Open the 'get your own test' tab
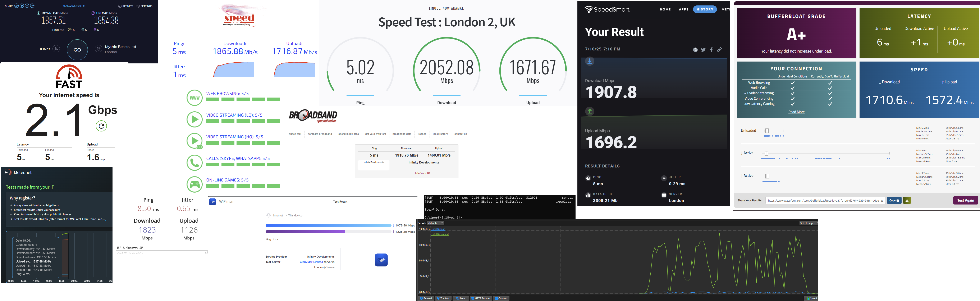The image size is (980, 301). [375, 134]
